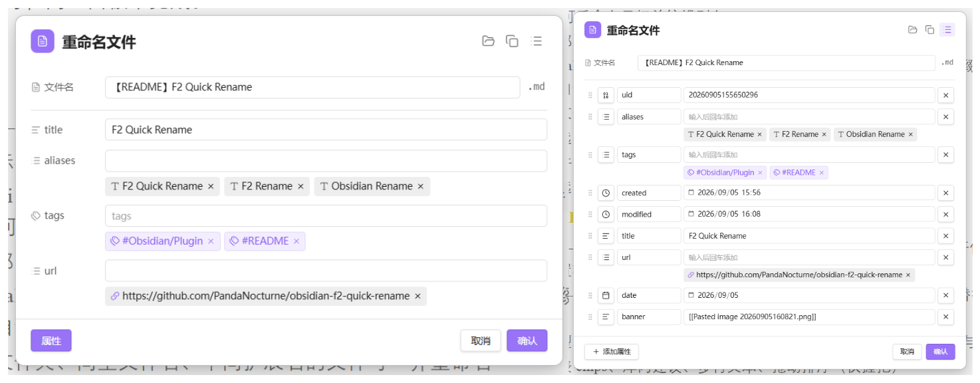
Task: Remove F2 Rename alias chip in right dialog
Action: click(x=824, y=134)
